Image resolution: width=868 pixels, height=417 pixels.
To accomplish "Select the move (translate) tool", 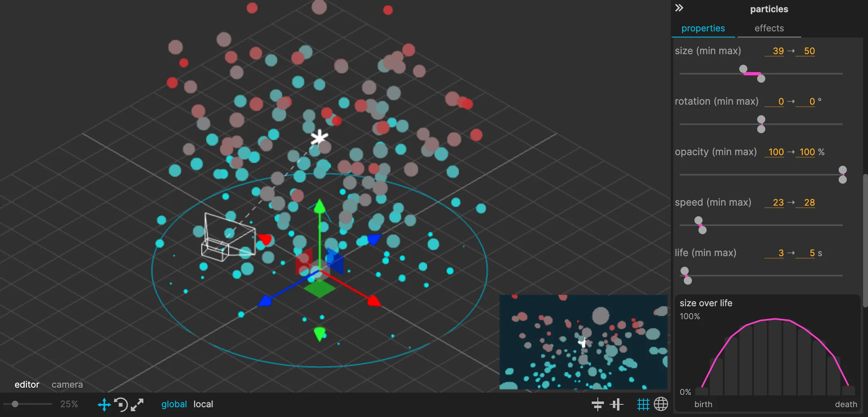I will point(104,404).
